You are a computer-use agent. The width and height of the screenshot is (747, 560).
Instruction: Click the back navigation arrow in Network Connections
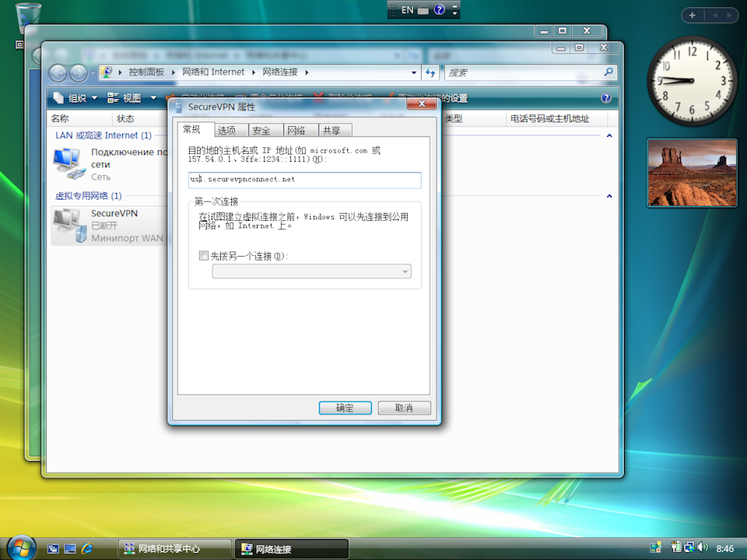(x=58, y=73)
